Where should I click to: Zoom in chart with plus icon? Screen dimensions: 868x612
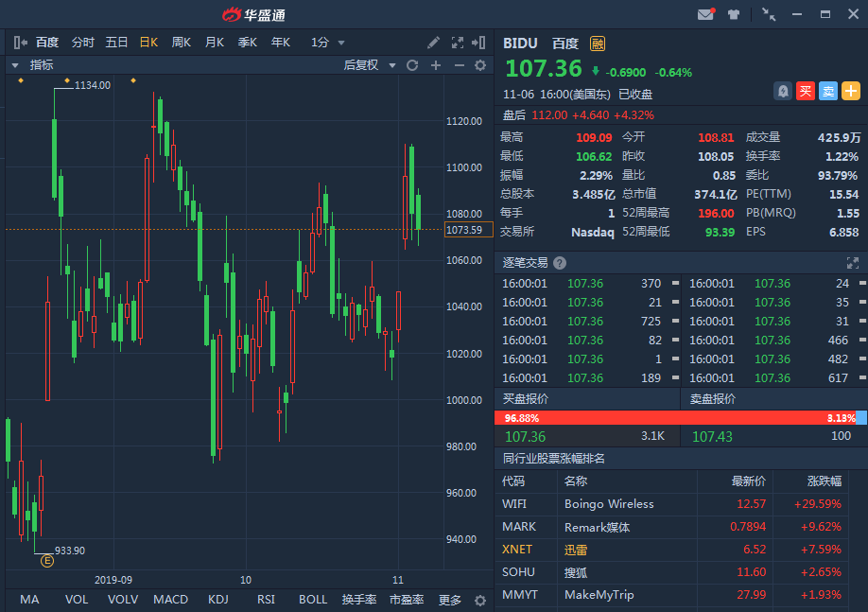pos(436,65)
